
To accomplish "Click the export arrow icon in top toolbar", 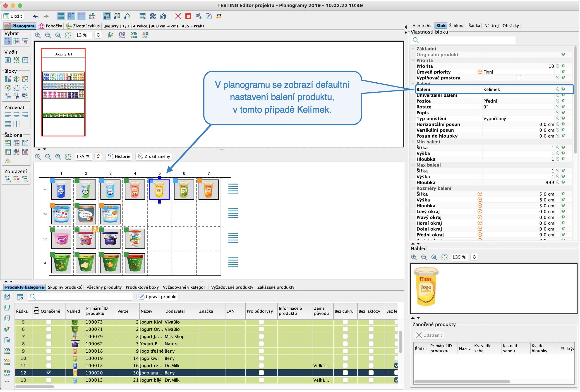I will click(x=219, y=16).
